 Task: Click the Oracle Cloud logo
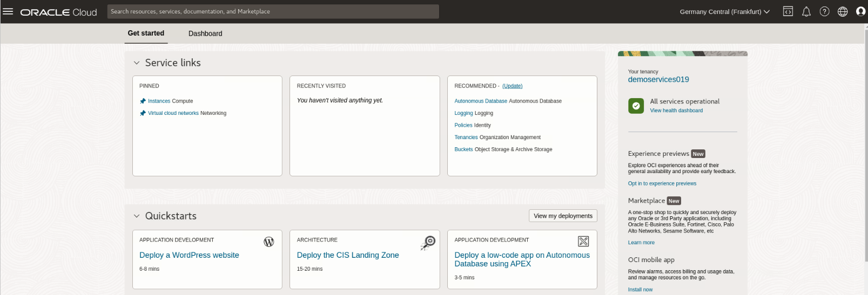coord(58,12)
